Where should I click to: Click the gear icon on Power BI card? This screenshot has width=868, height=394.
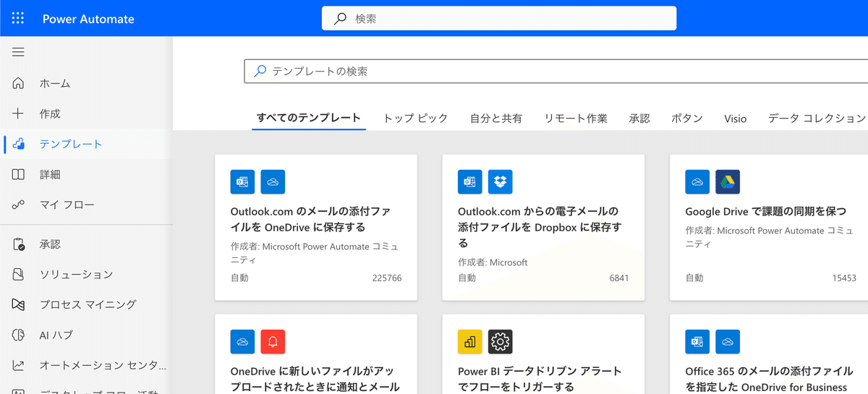pos(501,342)
